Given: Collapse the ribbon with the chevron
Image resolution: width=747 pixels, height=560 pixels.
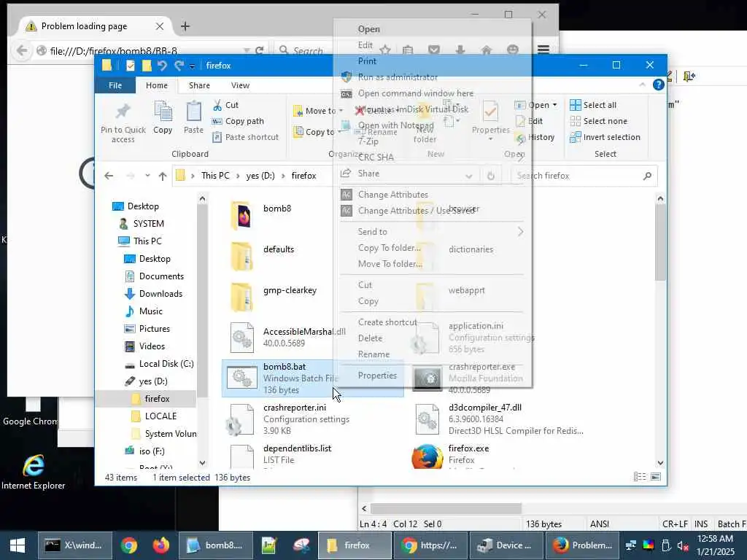Looking at the screenshot, I should (x=642, y=85).
